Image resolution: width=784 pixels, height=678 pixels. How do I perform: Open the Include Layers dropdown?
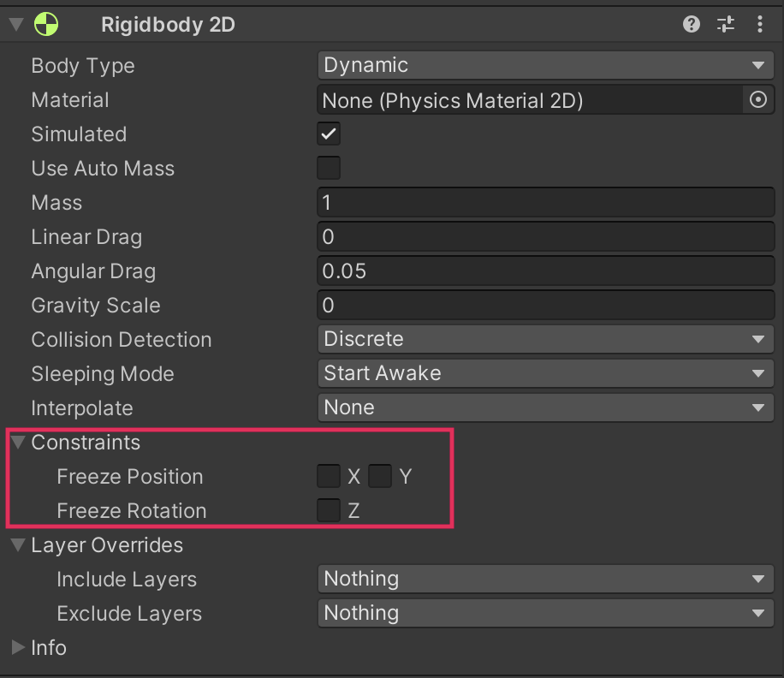click(545, 580)
